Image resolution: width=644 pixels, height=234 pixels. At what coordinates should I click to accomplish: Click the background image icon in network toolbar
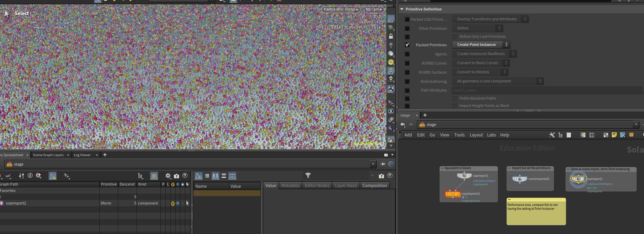tap(623, 135)
